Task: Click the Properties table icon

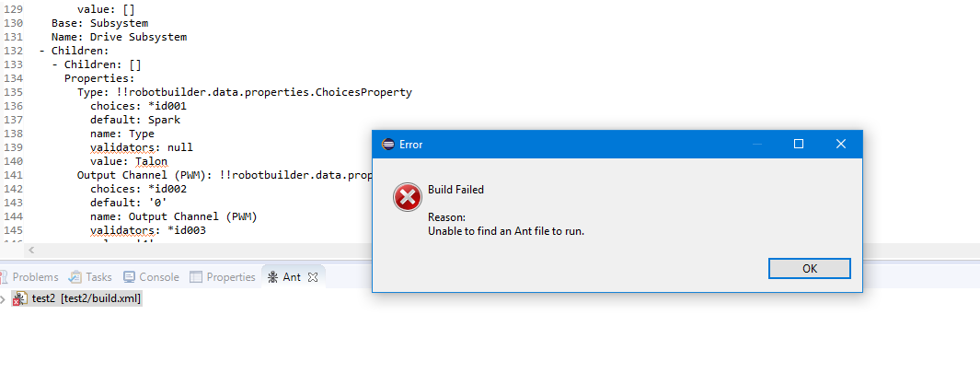Action: coord(196,276)
